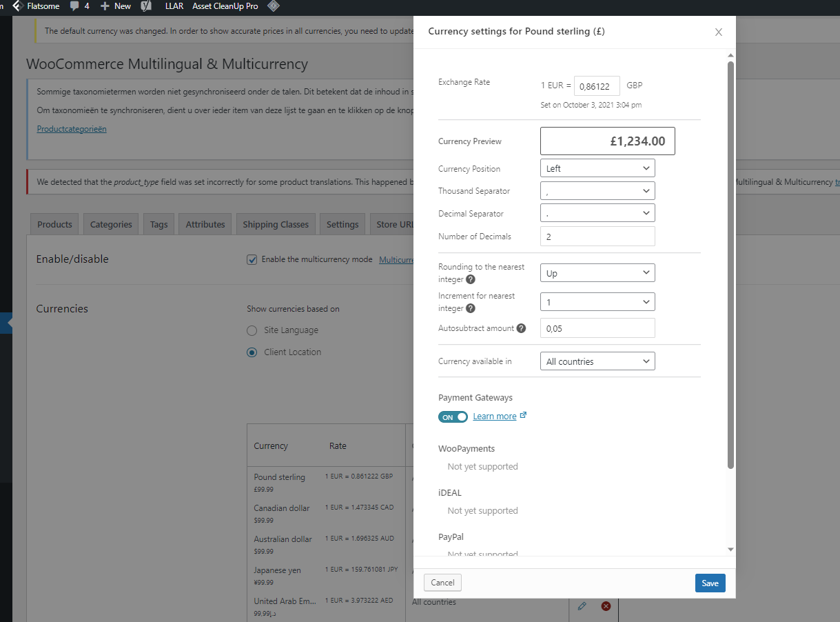This screenshot has width=840, height=622.
Task: Click the collapse menu arrow on left sidebar
Action: [x=8, y=323]
